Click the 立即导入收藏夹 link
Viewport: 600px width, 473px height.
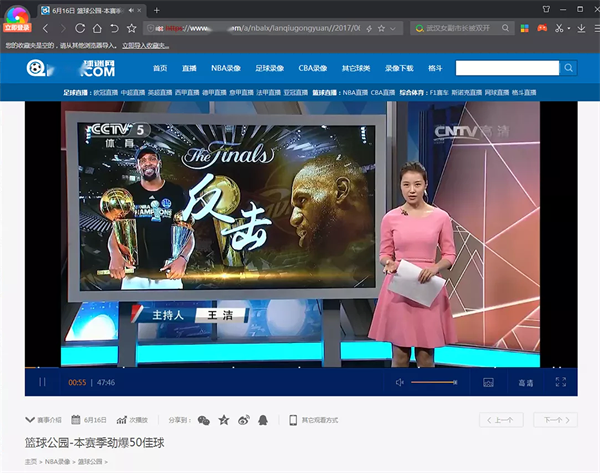click(145, 46)
